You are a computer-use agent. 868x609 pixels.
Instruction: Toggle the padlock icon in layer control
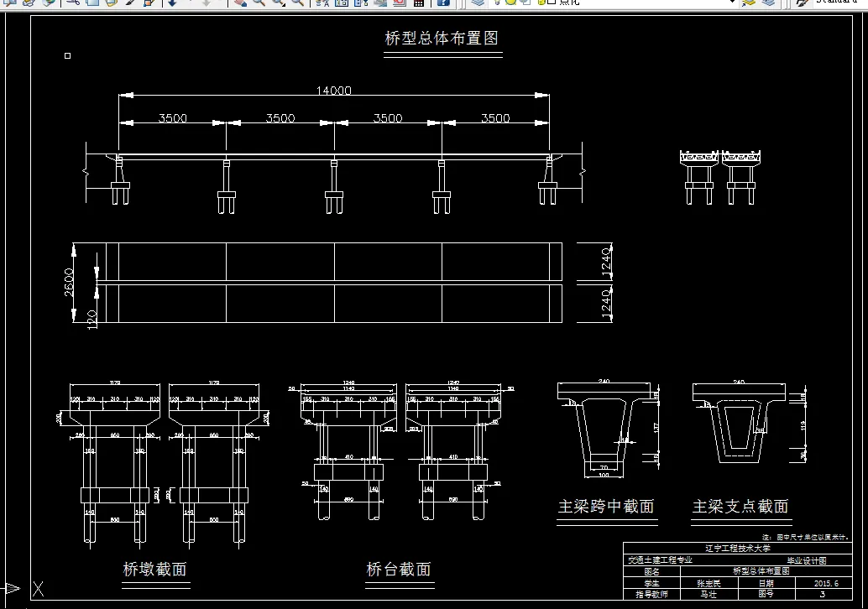(x=540, y=4)
